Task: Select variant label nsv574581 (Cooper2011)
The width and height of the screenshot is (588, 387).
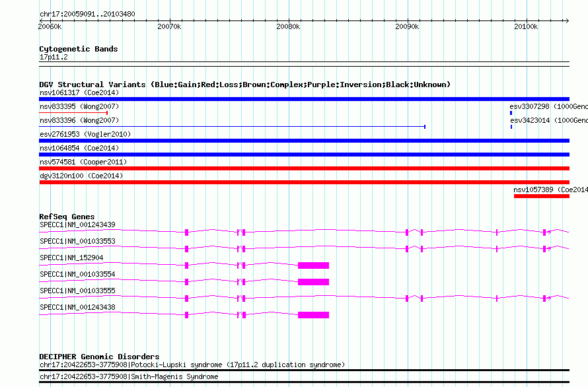Action: tap(83, 162)
